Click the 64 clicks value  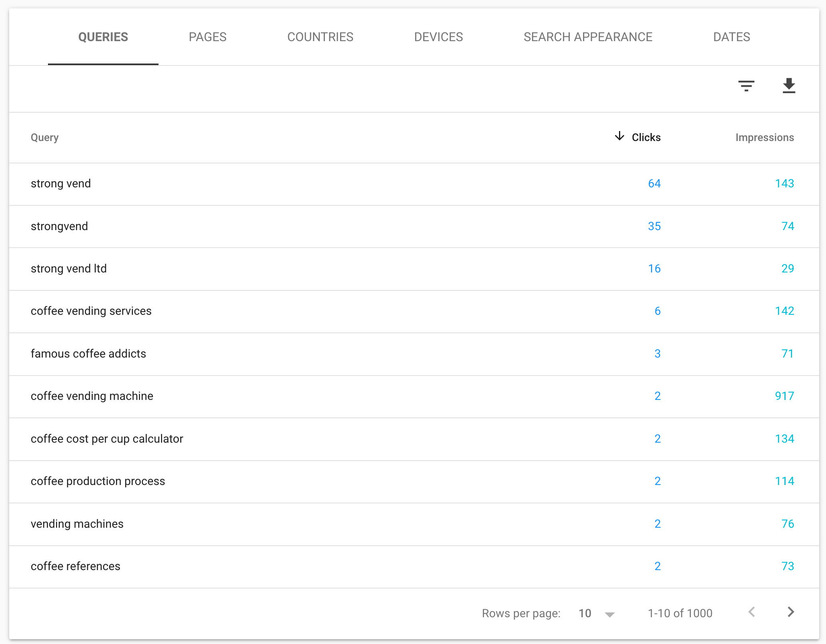[x=654, y=183]
